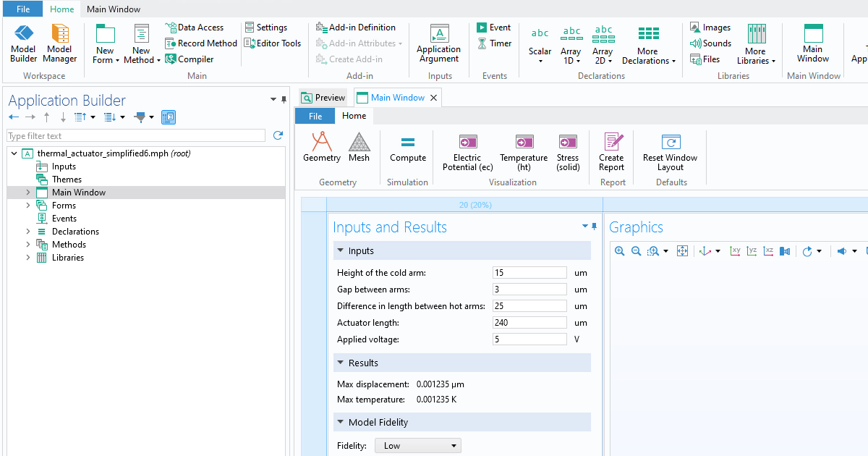Click Create Report

coord(611,152)
